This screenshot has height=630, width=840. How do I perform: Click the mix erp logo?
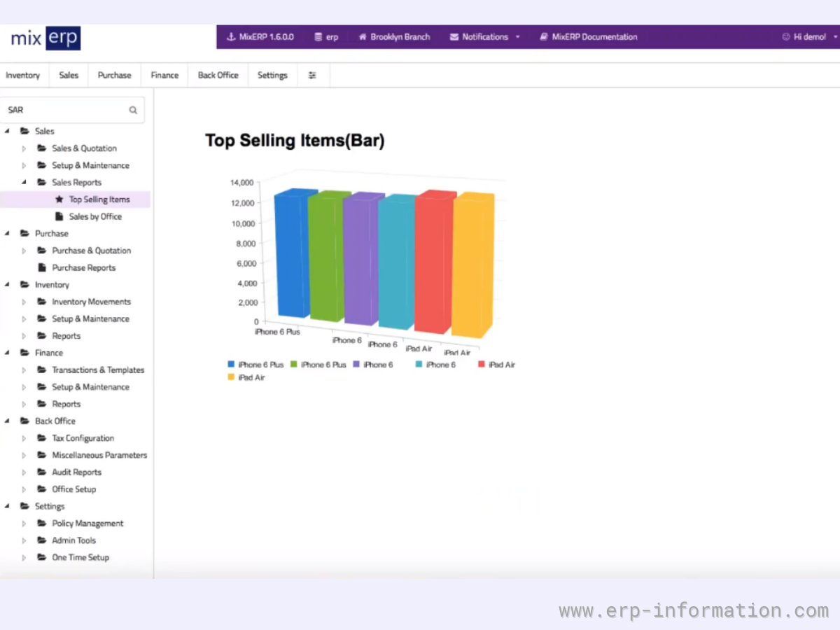[x=45, y=38]
